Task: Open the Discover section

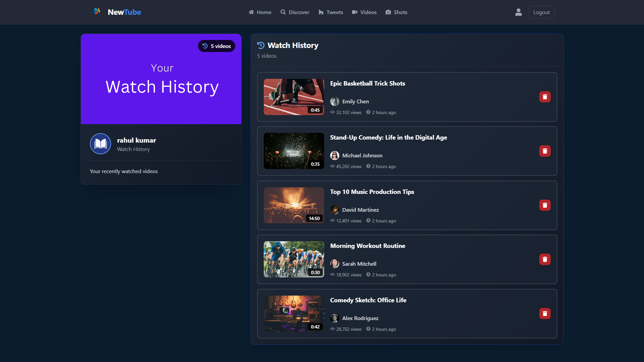Action: pos(295,12)
